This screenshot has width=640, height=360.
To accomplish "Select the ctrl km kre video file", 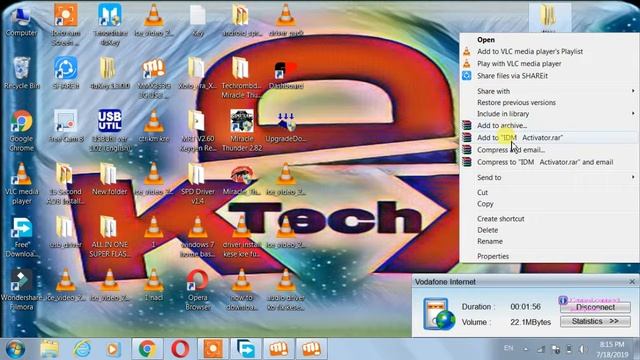I will point(153,127).
